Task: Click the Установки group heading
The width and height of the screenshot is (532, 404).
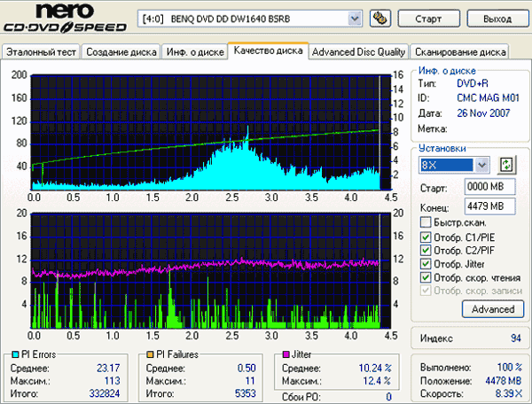Action: [442, 148]
